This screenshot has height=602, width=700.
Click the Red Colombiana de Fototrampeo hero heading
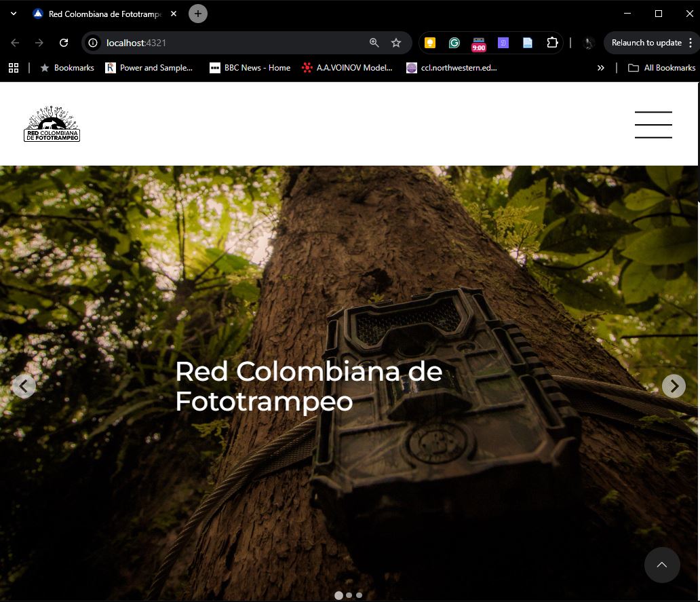coord(309,386)
